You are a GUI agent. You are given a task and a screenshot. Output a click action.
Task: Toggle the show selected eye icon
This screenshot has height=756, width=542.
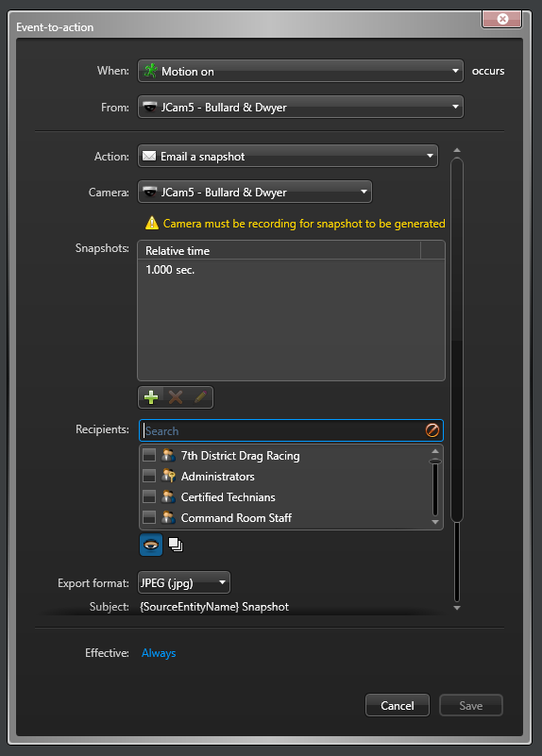[151, 545]
